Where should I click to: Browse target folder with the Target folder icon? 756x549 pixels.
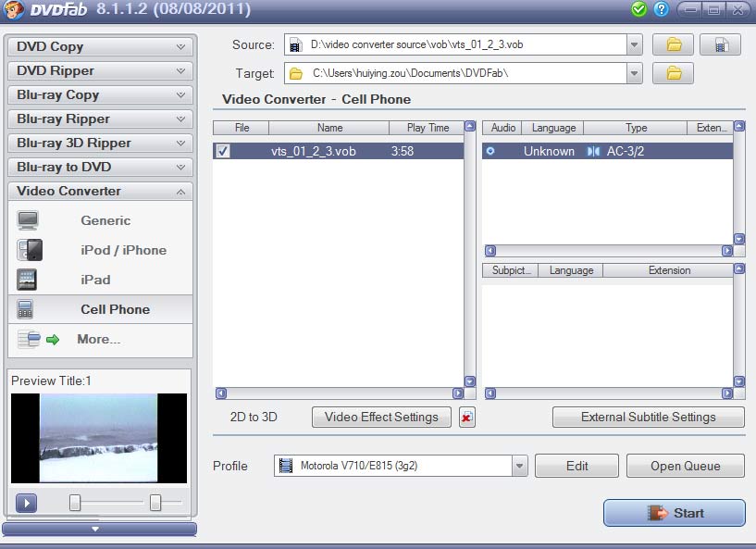[673, 73]
